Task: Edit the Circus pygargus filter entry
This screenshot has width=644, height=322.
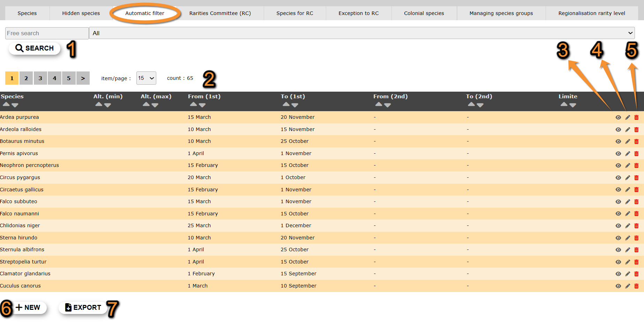Action: click(628, 178)
